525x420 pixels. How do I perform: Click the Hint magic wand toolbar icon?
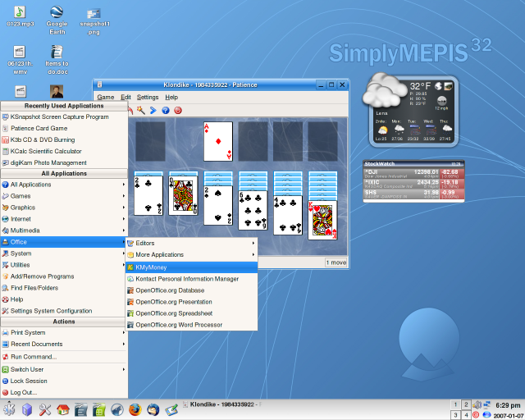coord(140,110)
